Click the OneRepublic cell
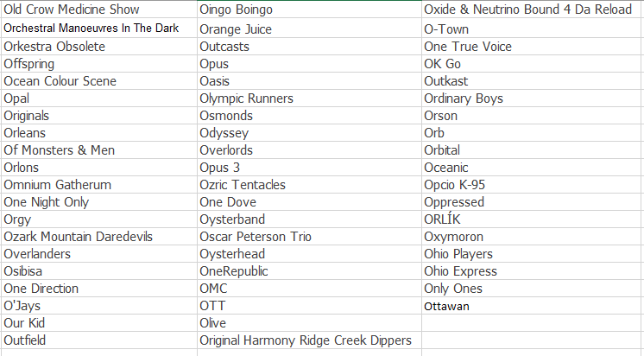644x356 pixels. (x=309, y=271)
